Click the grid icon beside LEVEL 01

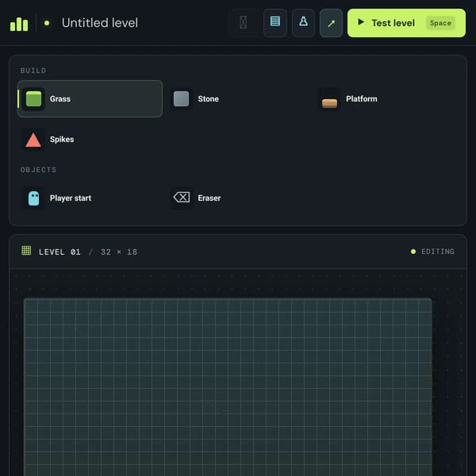coord(26,251)
